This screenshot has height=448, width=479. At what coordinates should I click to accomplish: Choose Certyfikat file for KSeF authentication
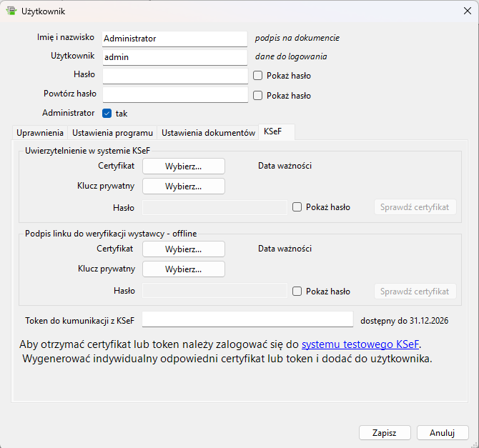coord(184,166)
